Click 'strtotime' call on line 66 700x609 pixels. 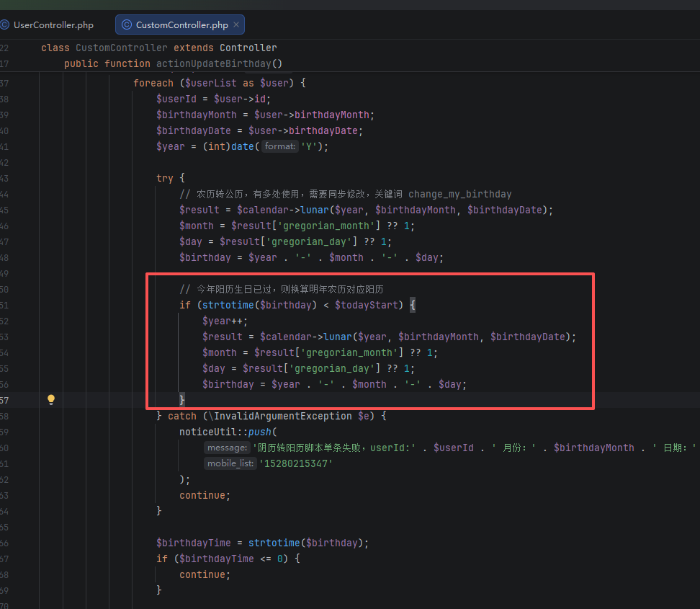coord(274,543)
